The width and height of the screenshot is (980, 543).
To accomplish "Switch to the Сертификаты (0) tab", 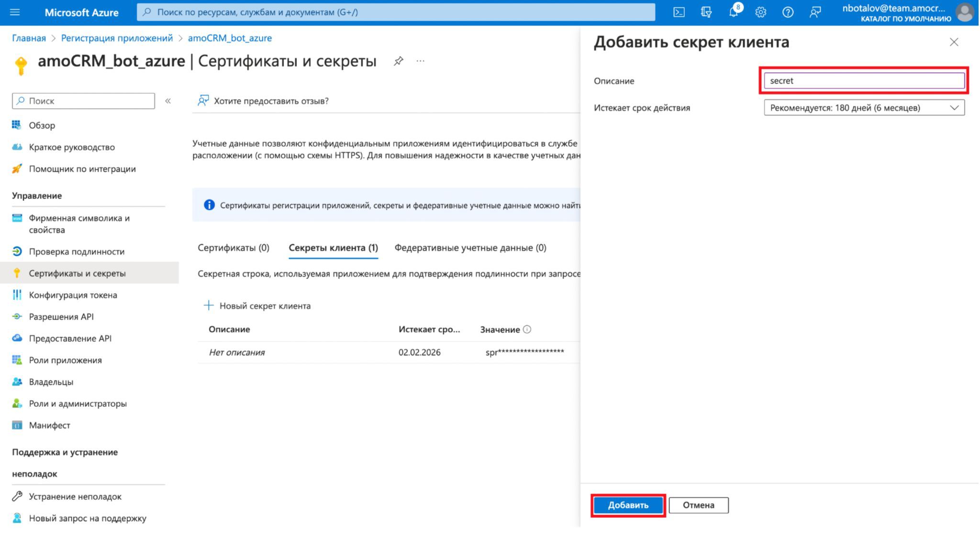I will [234, 248].
